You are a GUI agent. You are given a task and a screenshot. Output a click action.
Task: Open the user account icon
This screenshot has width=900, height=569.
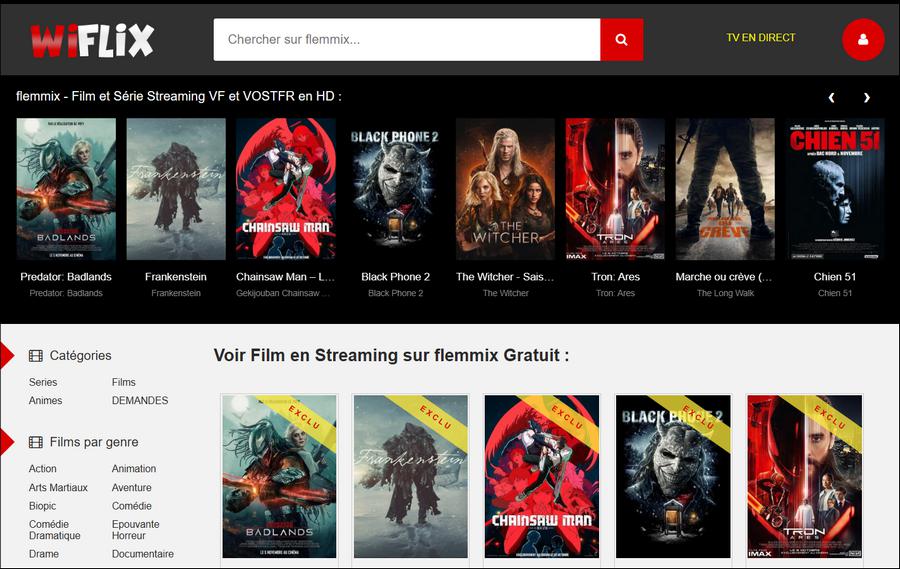[x=863, y=40]
